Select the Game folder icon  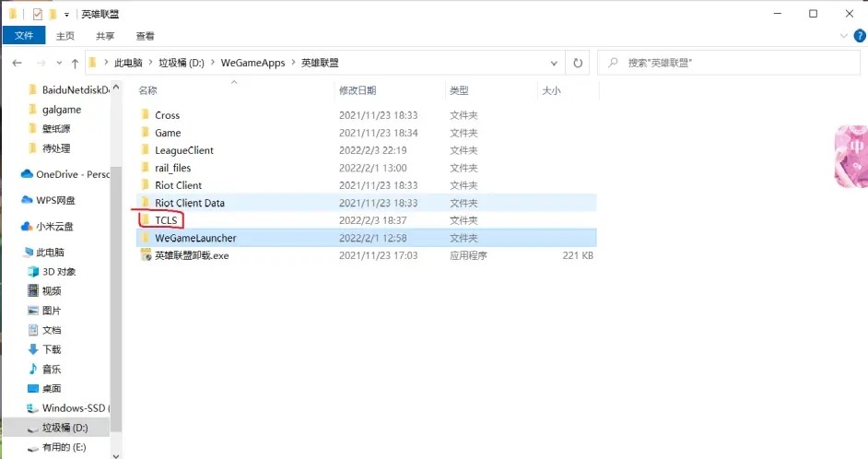point(145,133)
